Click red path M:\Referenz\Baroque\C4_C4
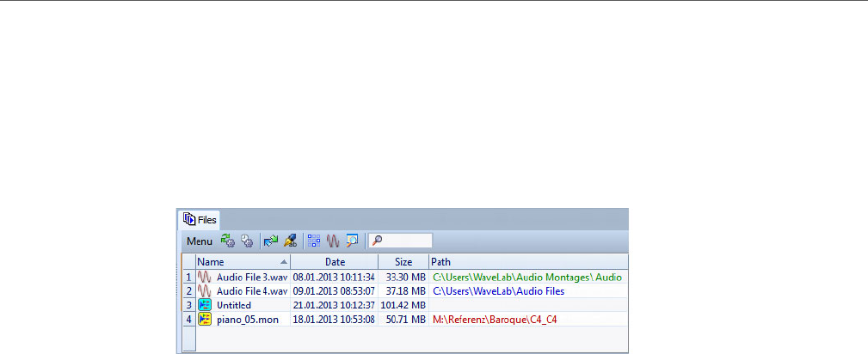The width and height of the screenshot is (868, 354). pyautogui.click(x=495, y=320)
